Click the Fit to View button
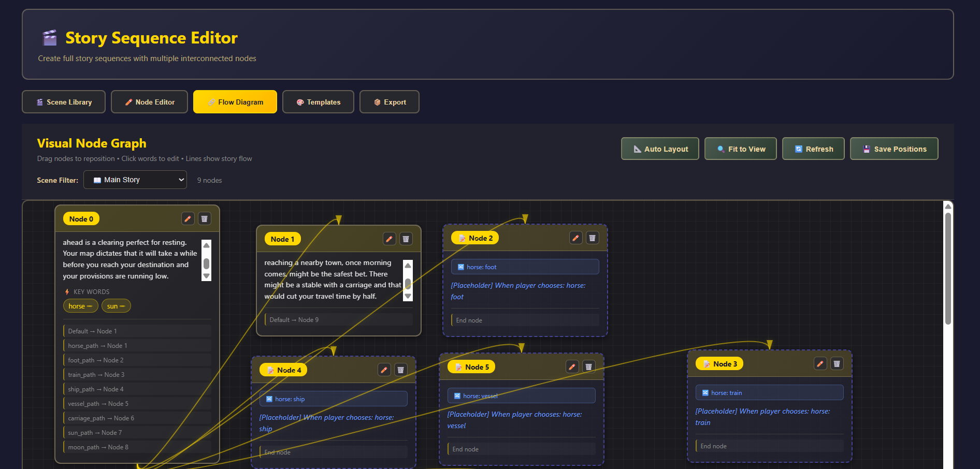Viewport: 980px width, 469px height. click(x=740, y=149)
